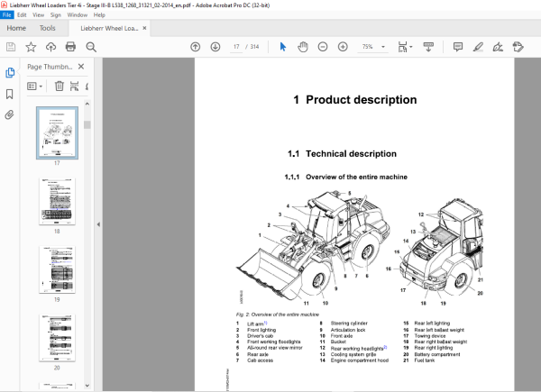The width and height of the screenshot is (541, 392).
Task: Select the page 18 thumbnail
Action: tap(58, 201)
